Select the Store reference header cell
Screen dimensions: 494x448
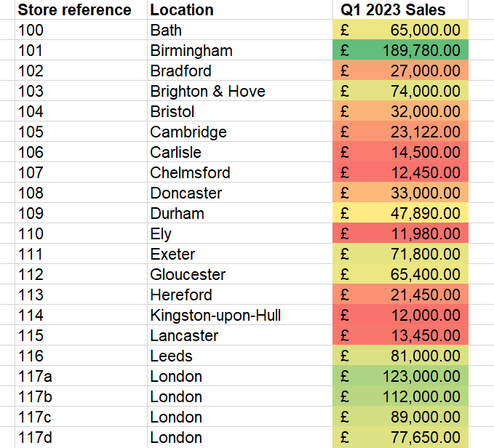click(x=74, y=10)
